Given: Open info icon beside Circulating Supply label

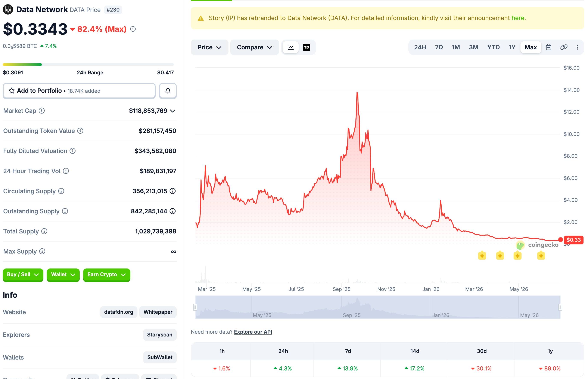Looking at the screenshot, I should [x=61, y=191].
